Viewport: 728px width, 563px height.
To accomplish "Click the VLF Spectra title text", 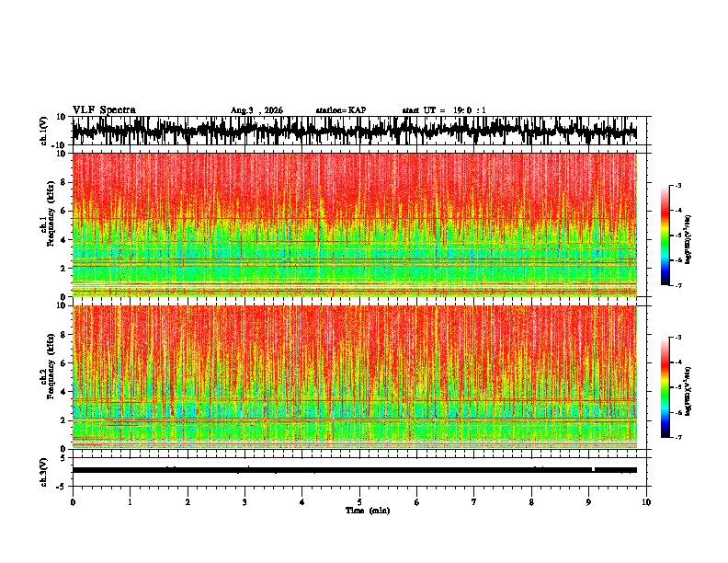I will tap(104, 110).
